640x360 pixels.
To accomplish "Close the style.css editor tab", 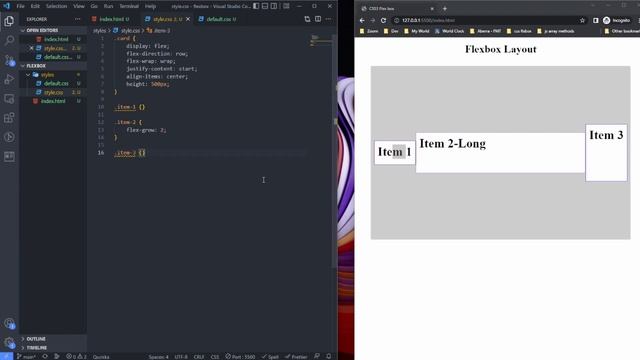I will tap(188, 19).
